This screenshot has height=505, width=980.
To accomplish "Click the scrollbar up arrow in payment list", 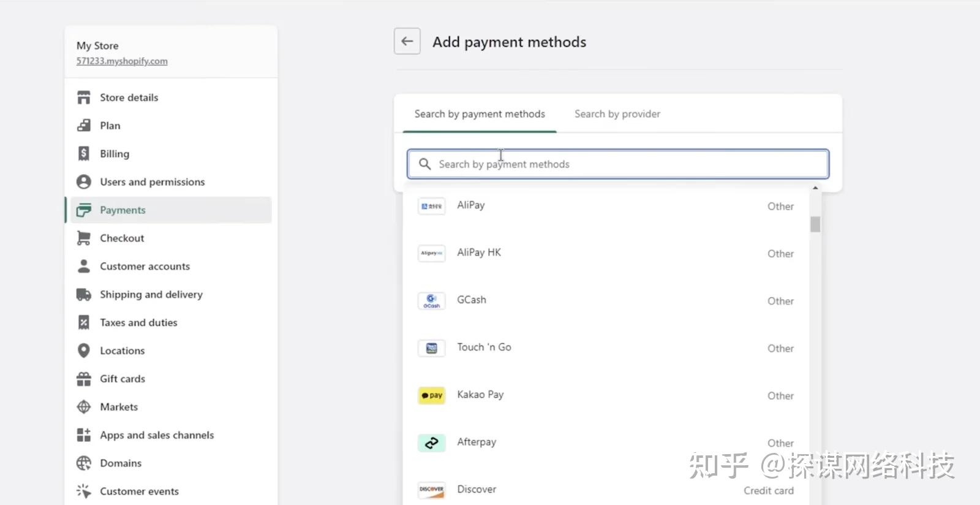I will tap(815, 188).
